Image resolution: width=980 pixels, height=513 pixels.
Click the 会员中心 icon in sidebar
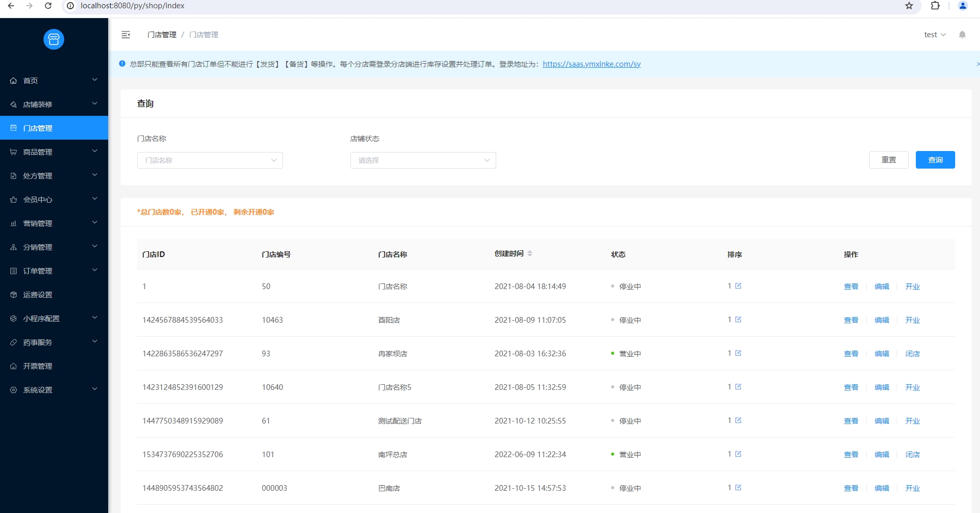click(x=13, y=200)
